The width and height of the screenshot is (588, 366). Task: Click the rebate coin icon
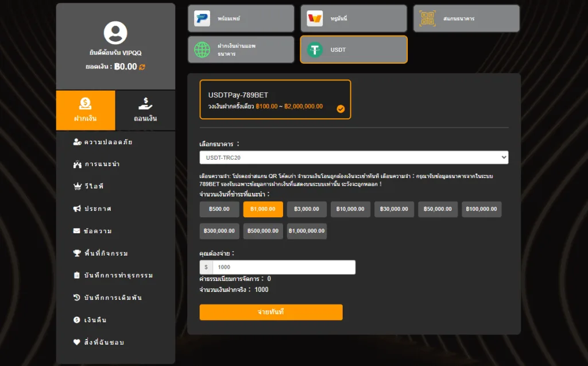click(x=76, y=320)
